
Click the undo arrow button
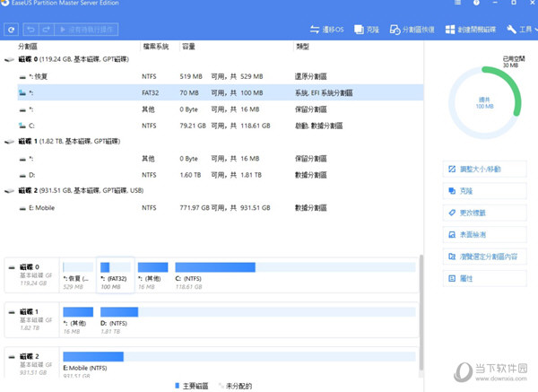pos(30,30)
